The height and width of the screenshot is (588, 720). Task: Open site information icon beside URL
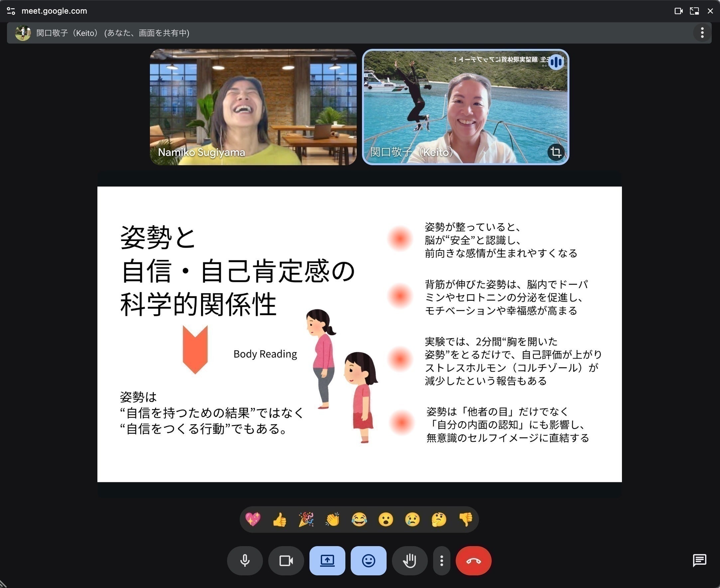click(11, 11)
